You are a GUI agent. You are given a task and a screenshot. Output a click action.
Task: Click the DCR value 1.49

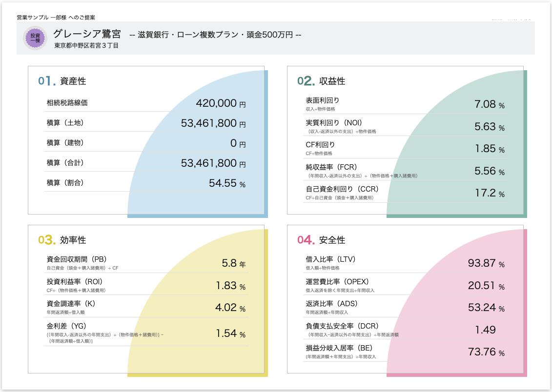[x=485, y=330]
